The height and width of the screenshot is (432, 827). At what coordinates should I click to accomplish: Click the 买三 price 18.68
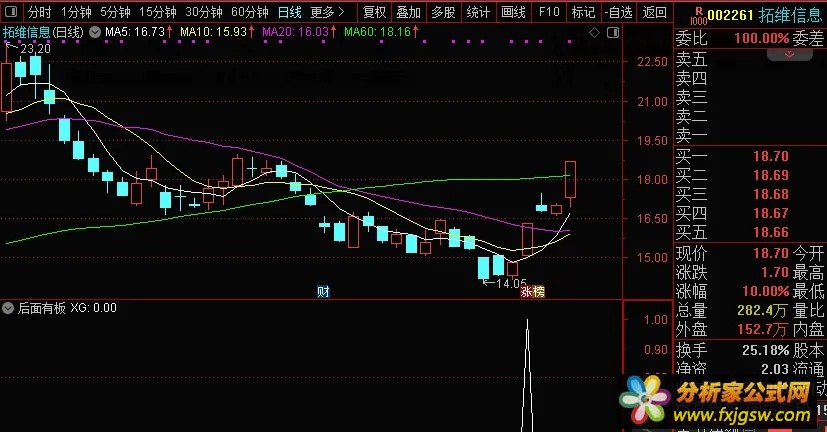[771, 194]
